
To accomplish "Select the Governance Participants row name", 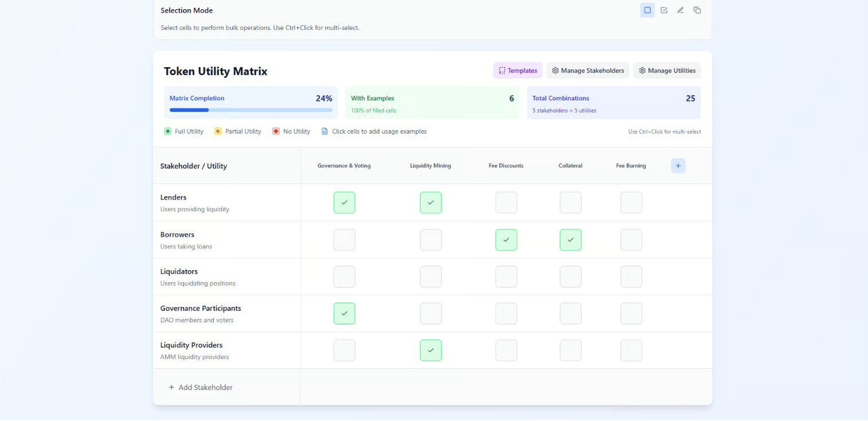I will click(201, 308).
